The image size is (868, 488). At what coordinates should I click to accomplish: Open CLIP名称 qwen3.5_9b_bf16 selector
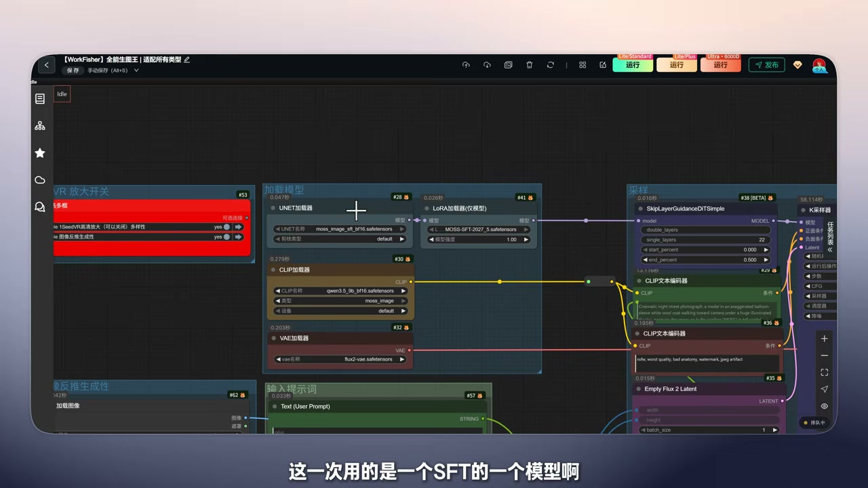click(x=340, y=291)
